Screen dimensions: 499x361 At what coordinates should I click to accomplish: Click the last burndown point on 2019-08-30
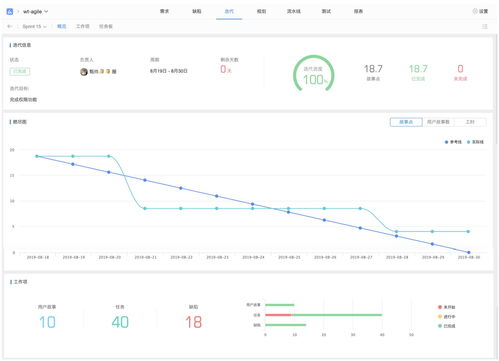pos(469,252)
